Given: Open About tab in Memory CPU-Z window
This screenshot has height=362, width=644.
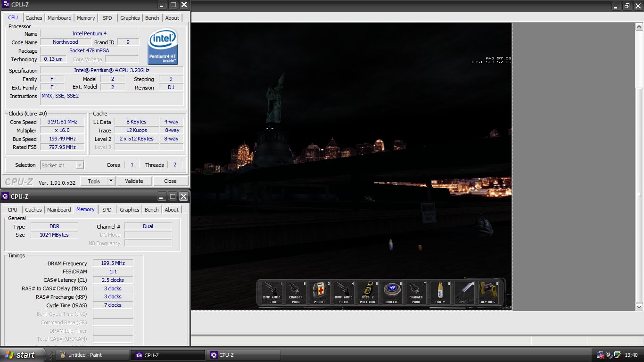Looking at the screenshot, I should click(172, 210).
